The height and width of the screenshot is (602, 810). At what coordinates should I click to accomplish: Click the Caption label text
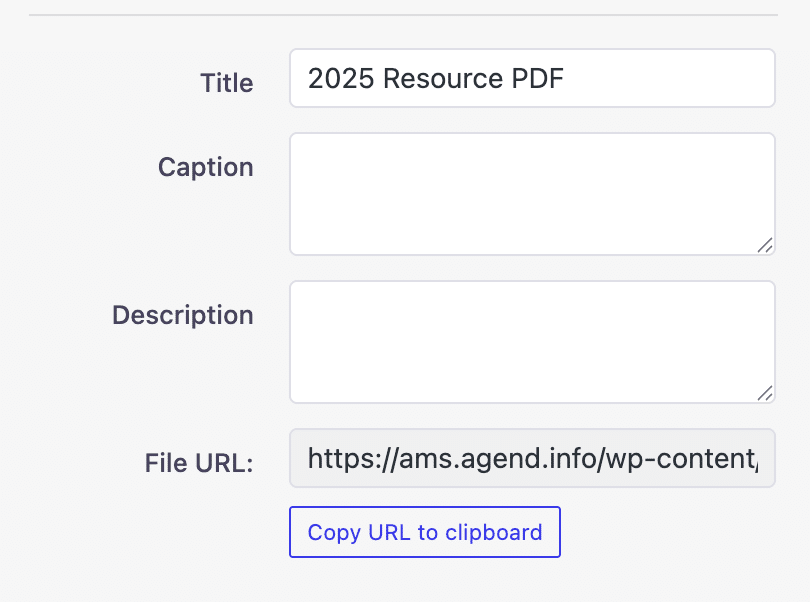click(x=205, y=167)
